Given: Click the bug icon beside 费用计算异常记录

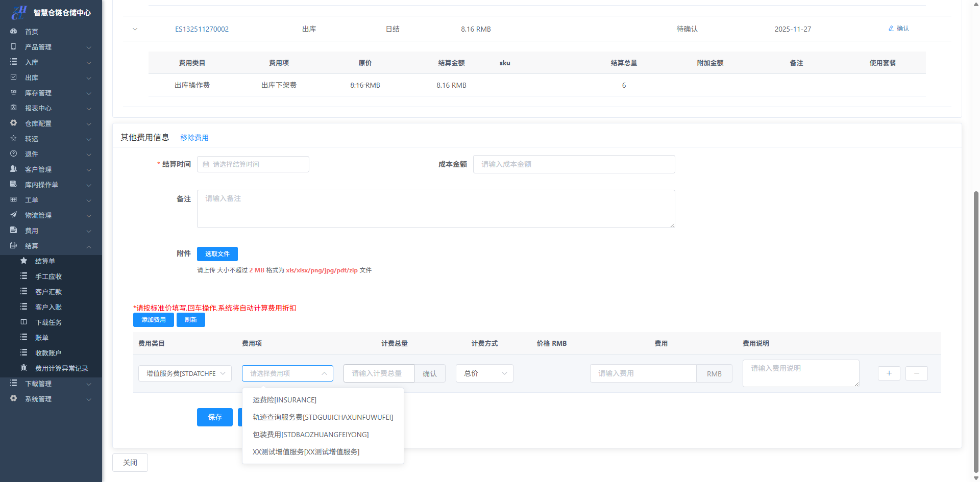Looking at the screenshot, I should (x=23, y=368).
